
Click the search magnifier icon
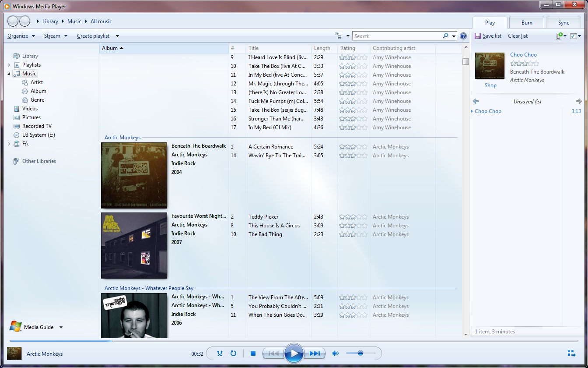445,36
